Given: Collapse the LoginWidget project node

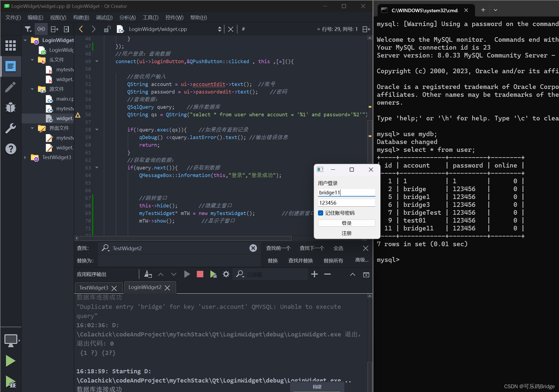Looking at the screenshot, I should [x=25, y=40].
